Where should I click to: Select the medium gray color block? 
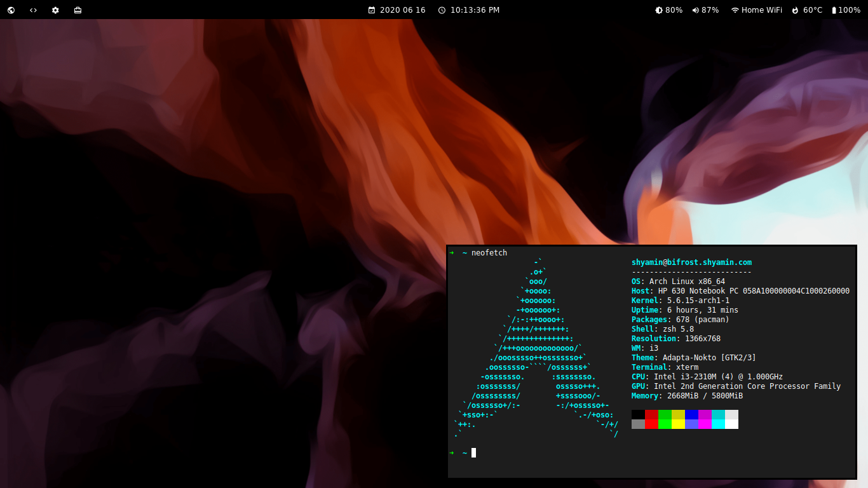pyautogui.click(x=638, y=424)
